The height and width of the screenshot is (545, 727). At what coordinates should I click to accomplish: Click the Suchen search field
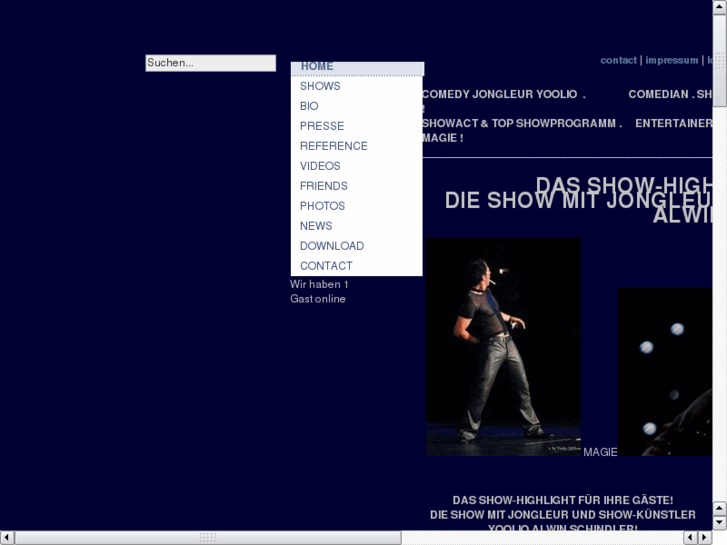pyautogui.click(x=210, y=63)
